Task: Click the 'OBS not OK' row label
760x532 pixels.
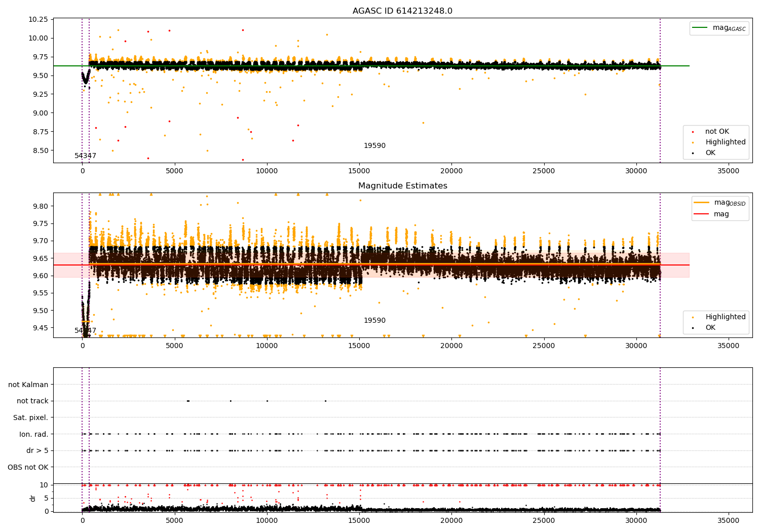Action: 28,467
